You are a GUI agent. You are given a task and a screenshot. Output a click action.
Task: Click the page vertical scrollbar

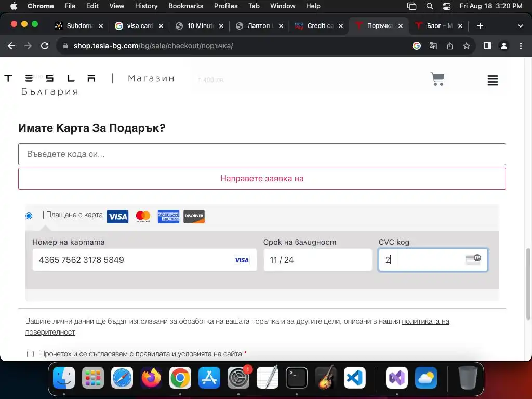click(528, 284)
